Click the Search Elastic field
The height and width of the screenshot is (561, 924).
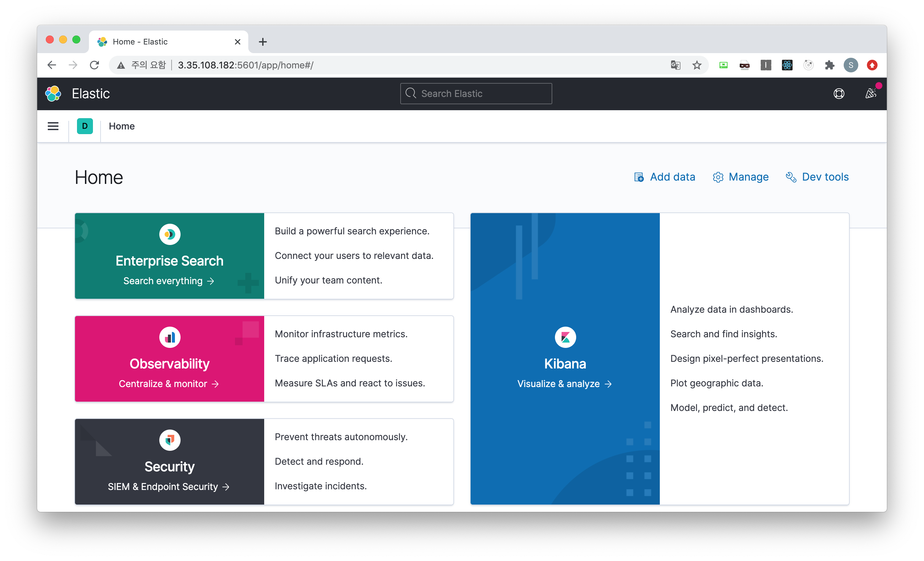coord(476,94)
